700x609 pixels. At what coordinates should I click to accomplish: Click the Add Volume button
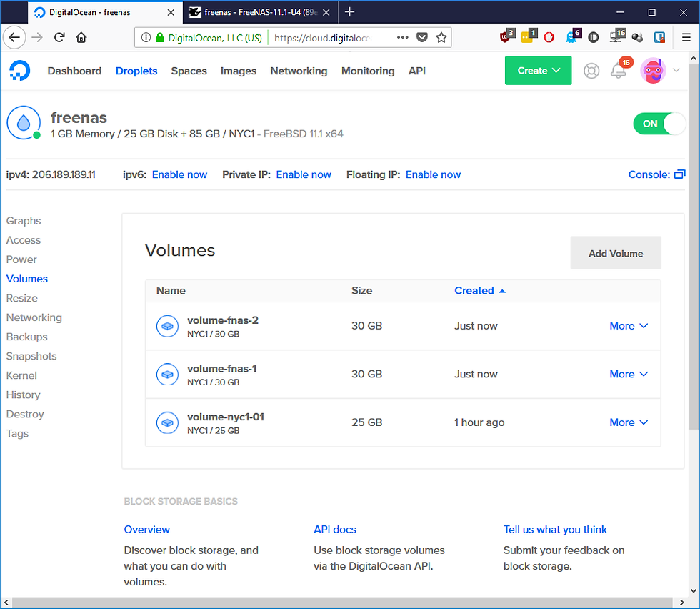[616, 253]
